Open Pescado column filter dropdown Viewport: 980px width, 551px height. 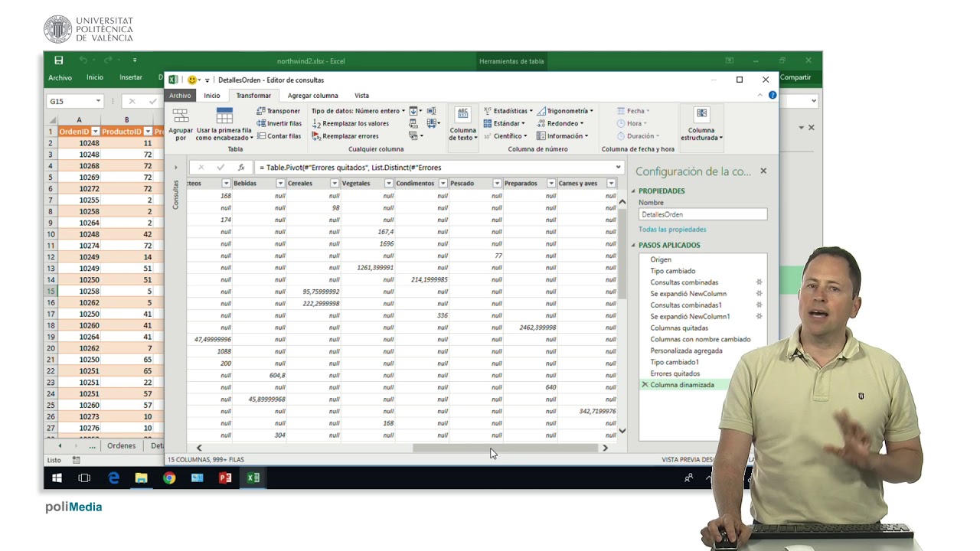coord(497,184)
